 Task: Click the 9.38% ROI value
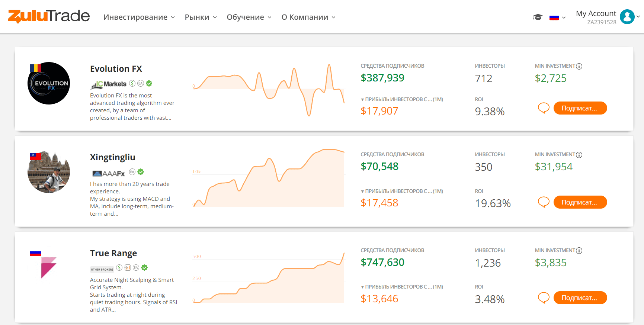(490, 112)
